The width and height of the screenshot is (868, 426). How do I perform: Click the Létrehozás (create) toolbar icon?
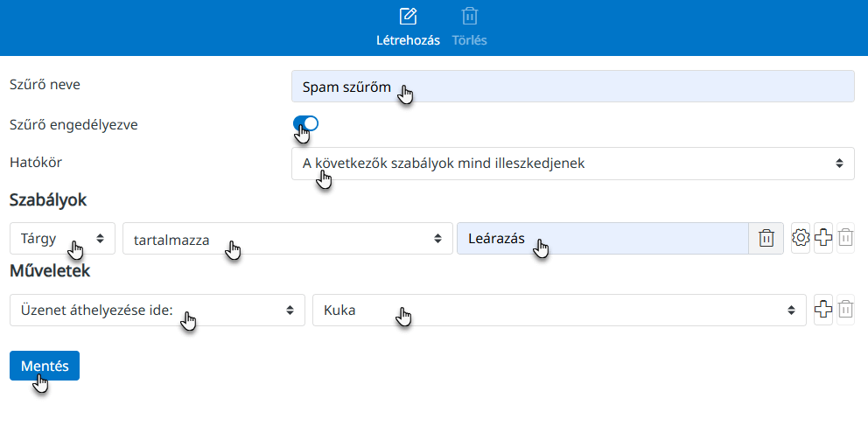(407, 17)
